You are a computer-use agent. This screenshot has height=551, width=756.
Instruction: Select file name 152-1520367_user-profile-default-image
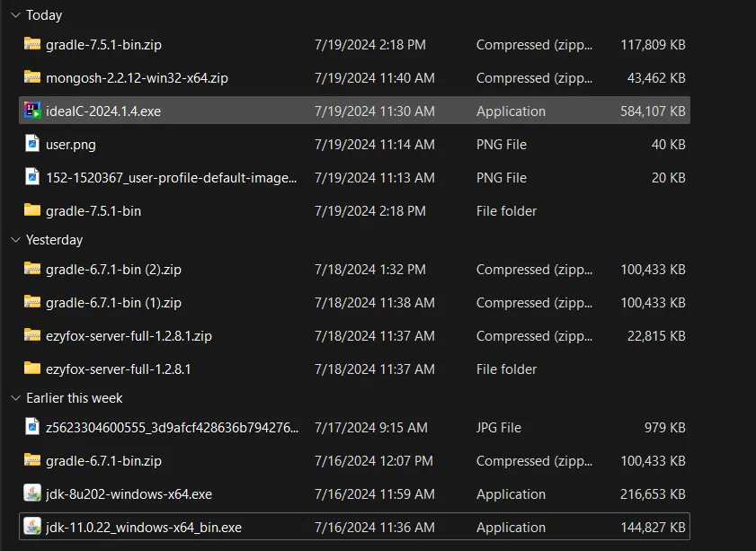coord(171,178)
